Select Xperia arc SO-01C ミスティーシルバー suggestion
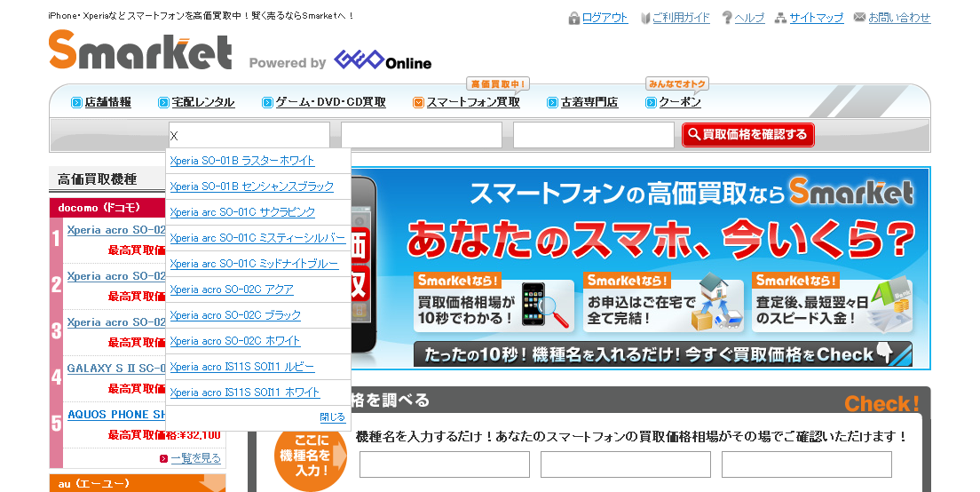980x492 pixels. 257,237
